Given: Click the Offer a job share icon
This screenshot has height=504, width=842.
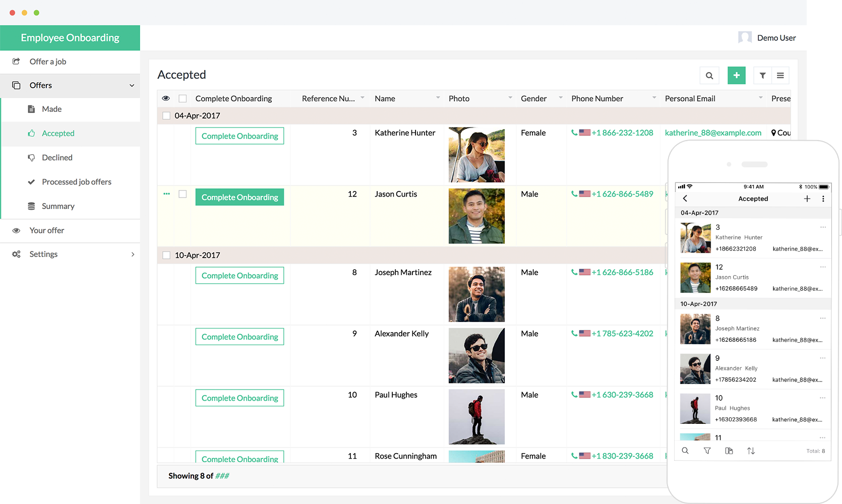Looking at the screenshot, I should [x=16, y=61].
